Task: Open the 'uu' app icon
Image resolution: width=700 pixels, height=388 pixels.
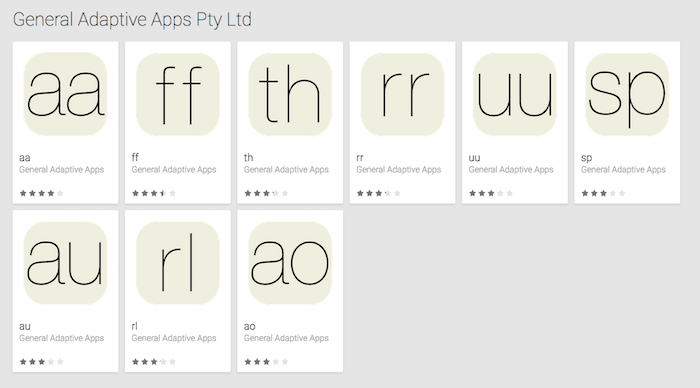Action: click(x=515, y=94)
